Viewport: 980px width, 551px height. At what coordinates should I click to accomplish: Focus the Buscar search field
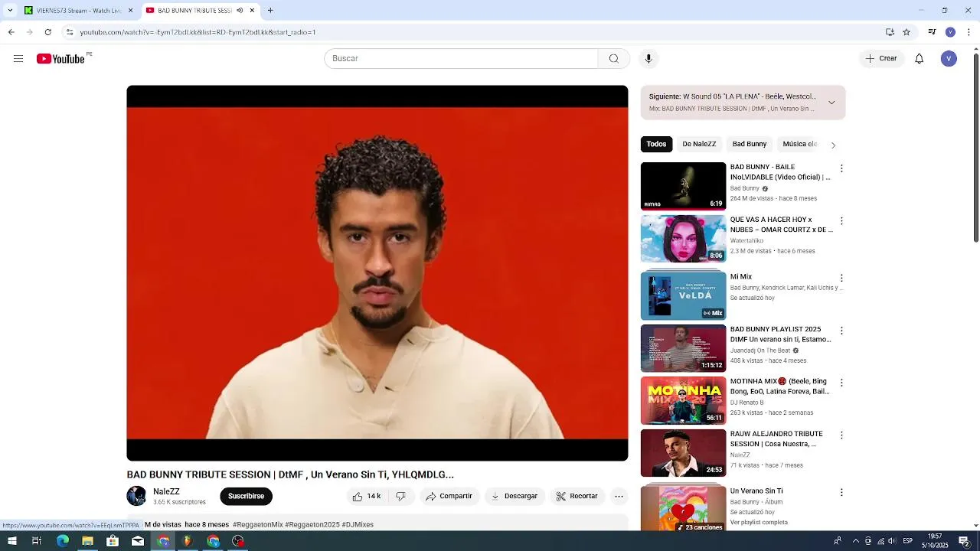click(x=461, y=59)
